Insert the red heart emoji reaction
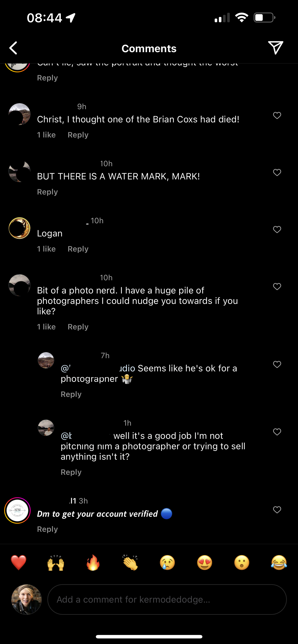Image resolution: width=298 pixels, height=644 pixels. click(x=19, y=563)
